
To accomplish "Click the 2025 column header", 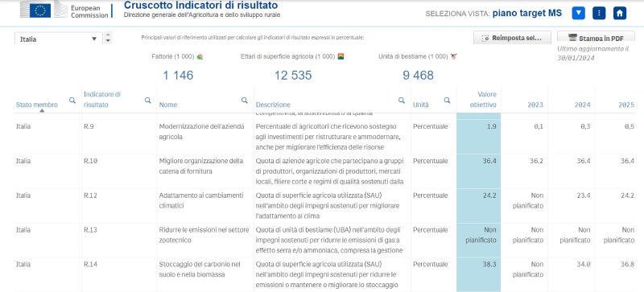I will (626, 105).
